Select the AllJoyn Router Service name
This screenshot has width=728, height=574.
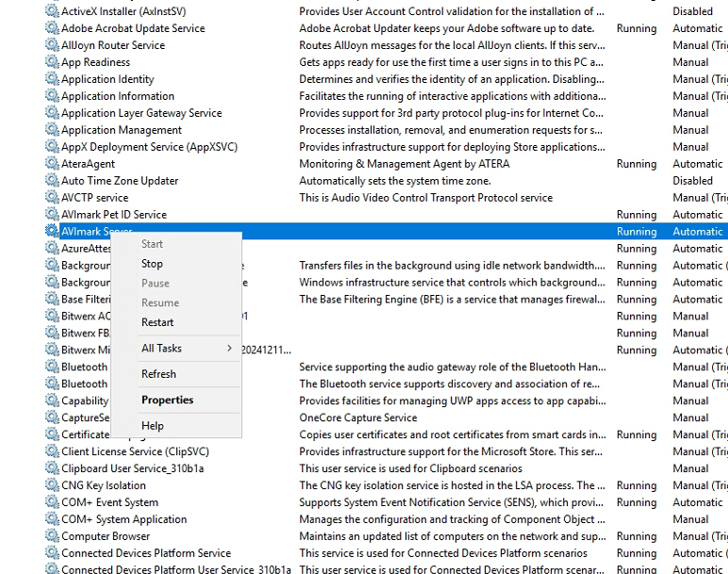pyautogui.click(x=113, y=45)
